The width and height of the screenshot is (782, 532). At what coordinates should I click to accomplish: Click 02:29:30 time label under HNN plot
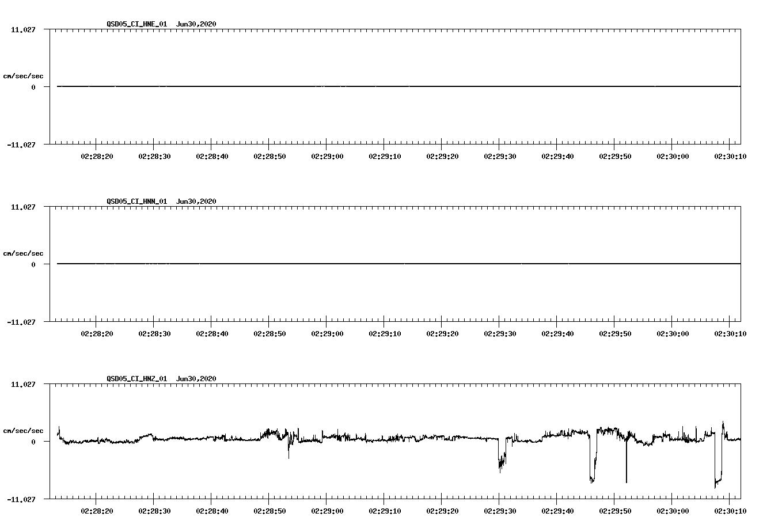click(x=500, y=334)
